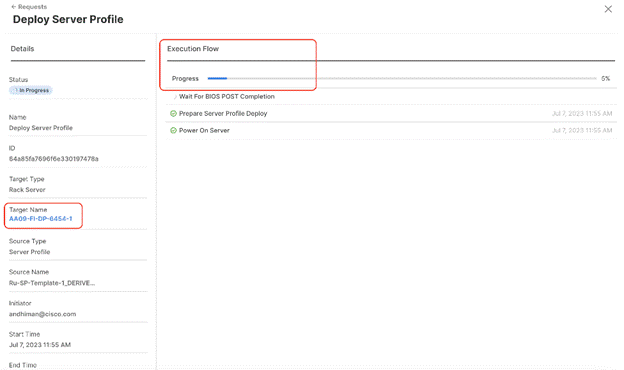This screenshot has height=370, width=624.
Task: Click the Execution Flow heading
Action: 193,49
